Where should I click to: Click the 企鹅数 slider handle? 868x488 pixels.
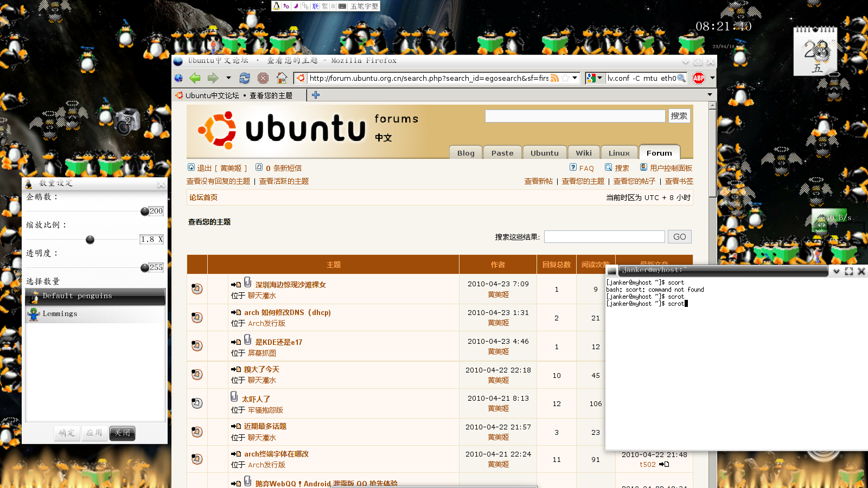coord(144,211)
